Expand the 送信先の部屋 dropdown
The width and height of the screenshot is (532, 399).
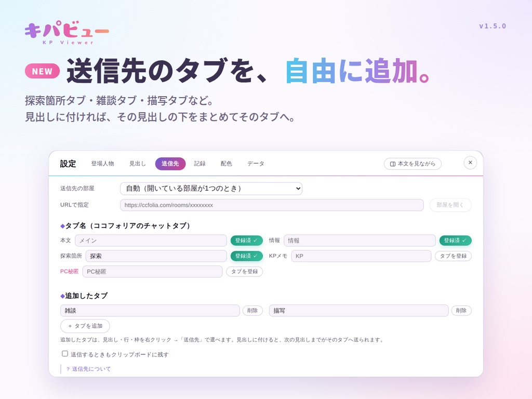[x=211, y=189]
